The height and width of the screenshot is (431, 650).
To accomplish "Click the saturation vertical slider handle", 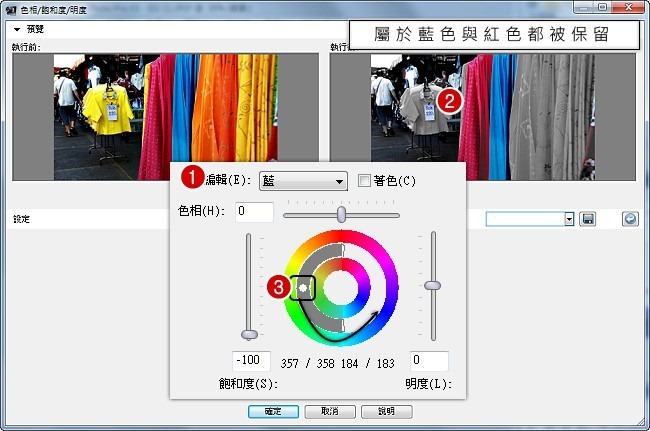I will click(x=249, y=334).
